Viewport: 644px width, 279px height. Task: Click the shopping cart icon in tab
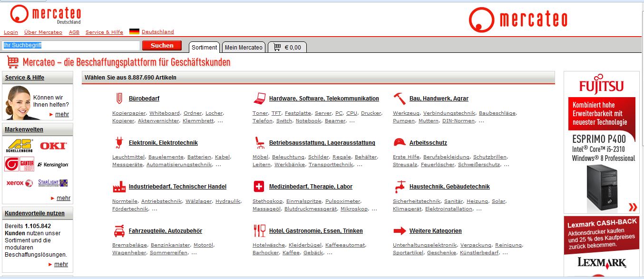tap(277, 47)
